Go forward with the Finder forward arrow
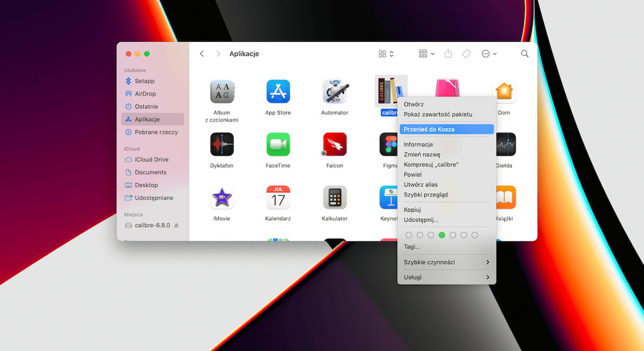 click(x=218, y=54)
